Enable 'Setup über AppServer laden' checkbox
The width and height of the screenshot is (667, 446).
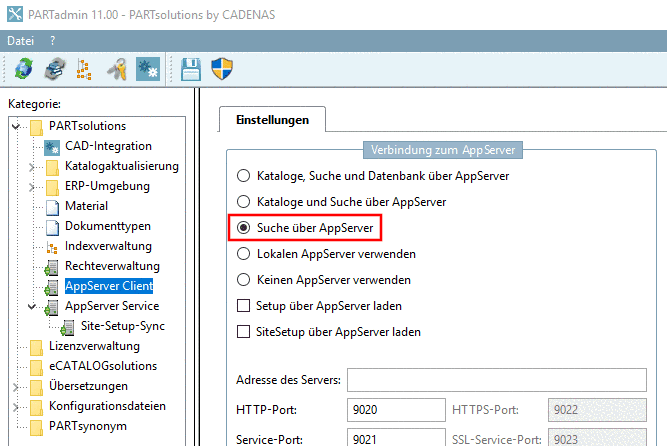(242, 305)
